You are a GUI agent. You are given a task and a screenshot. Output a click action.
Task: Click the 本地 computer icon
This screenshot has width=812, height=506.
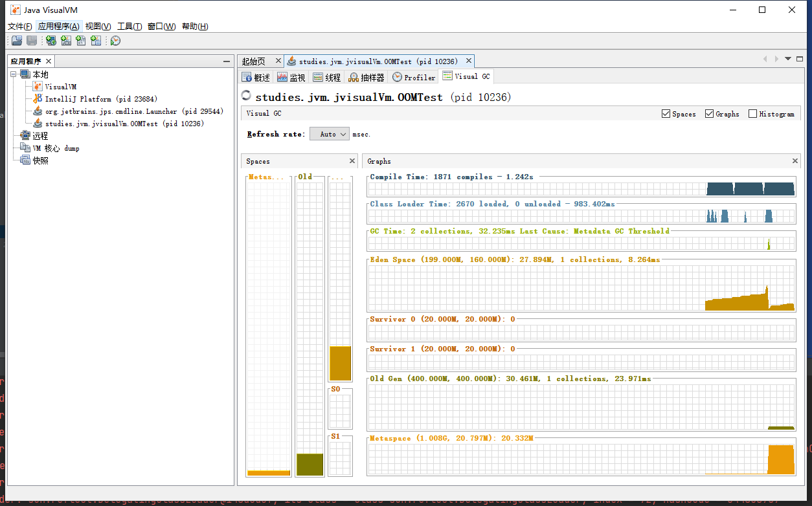coord(25,74)
